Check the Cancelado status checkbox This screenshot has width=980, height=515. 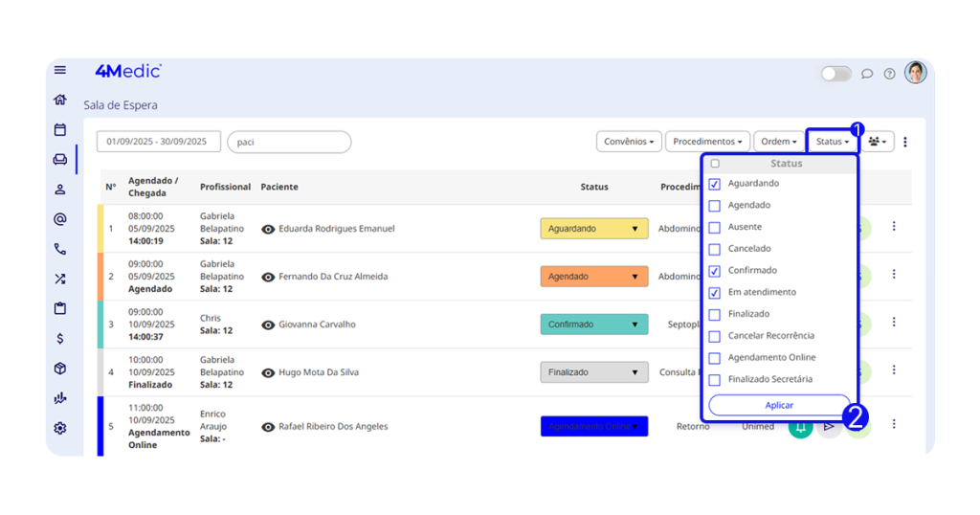tap(714, 249)
